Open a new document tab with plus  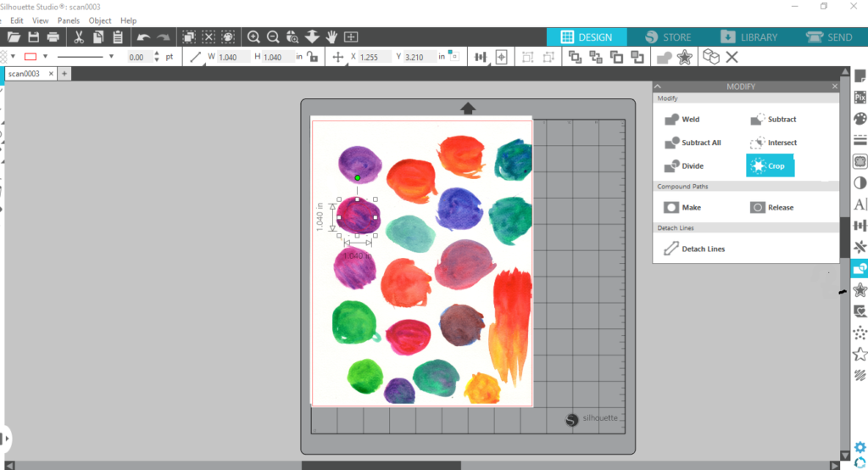(64, 74)
